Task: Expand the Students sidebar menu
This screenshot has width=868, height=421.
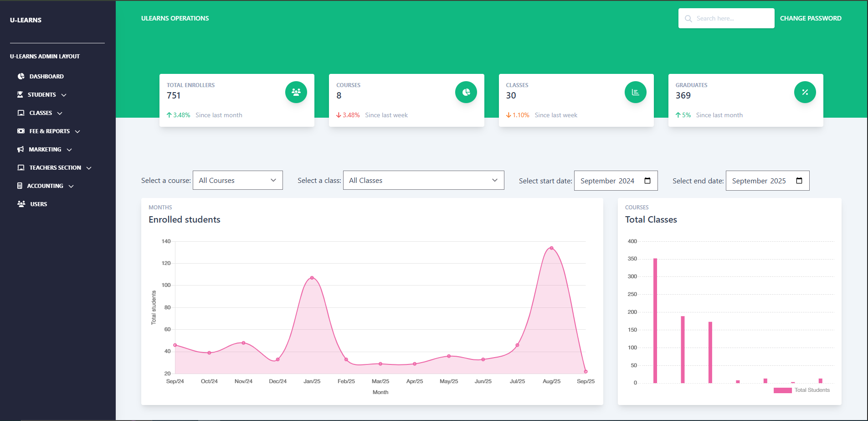Action: pyautogui.click(x=42, y=94)
